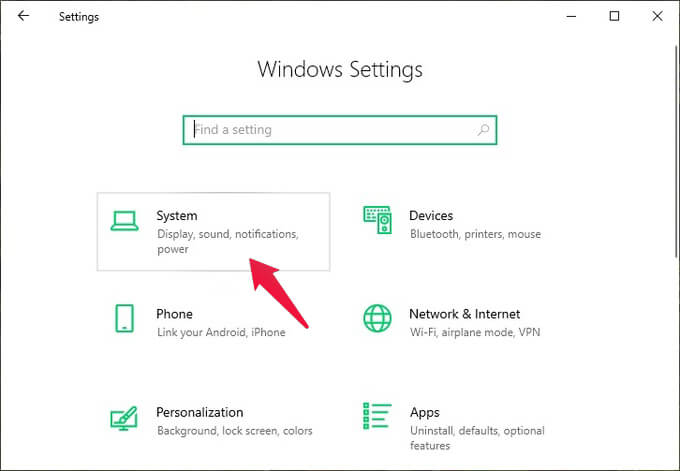This screenshot has width=680, height=471.
Task: Open the Network & Internet globe icon
Action: [x=377, y=318]
